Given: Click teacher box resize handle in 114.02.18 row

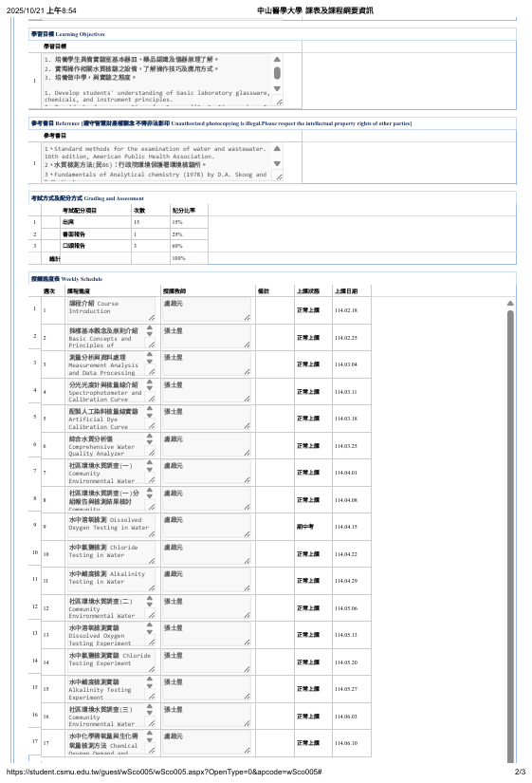Looking at the screenshot, I should coord(248,318).
